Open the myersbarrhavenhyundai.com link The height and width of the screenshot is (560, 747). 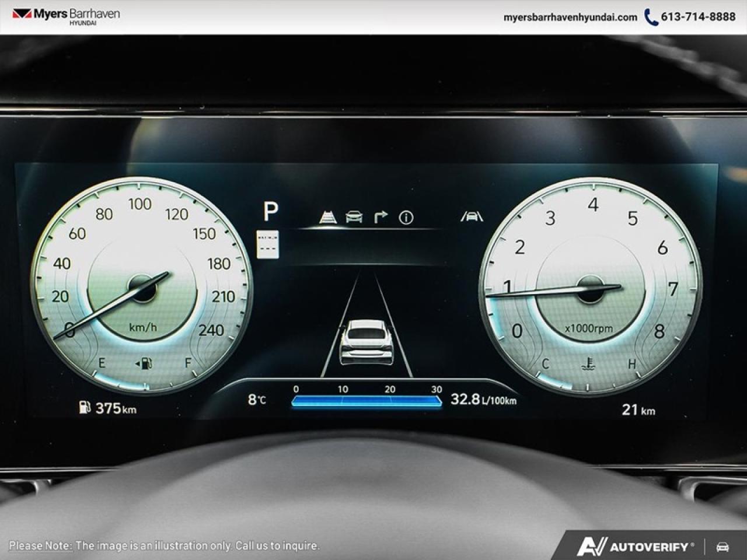(x=570, y=17)
